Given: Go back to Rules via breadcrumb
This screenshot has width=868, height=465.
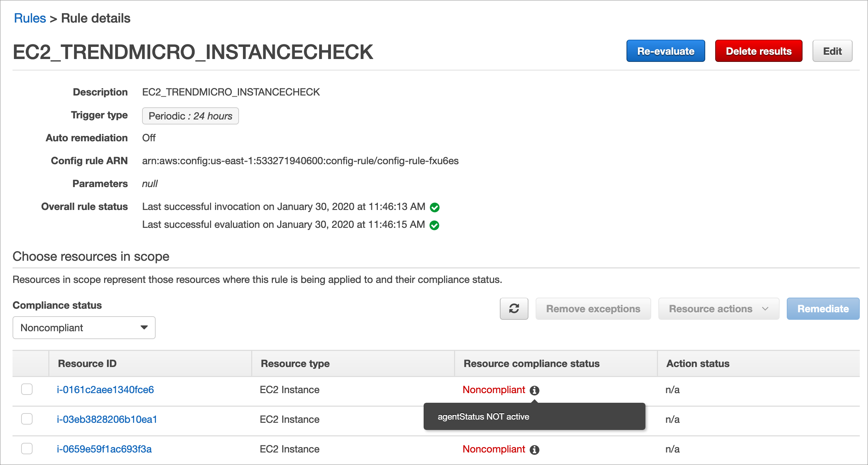Looking at the screenshot, I should point(30,18).
